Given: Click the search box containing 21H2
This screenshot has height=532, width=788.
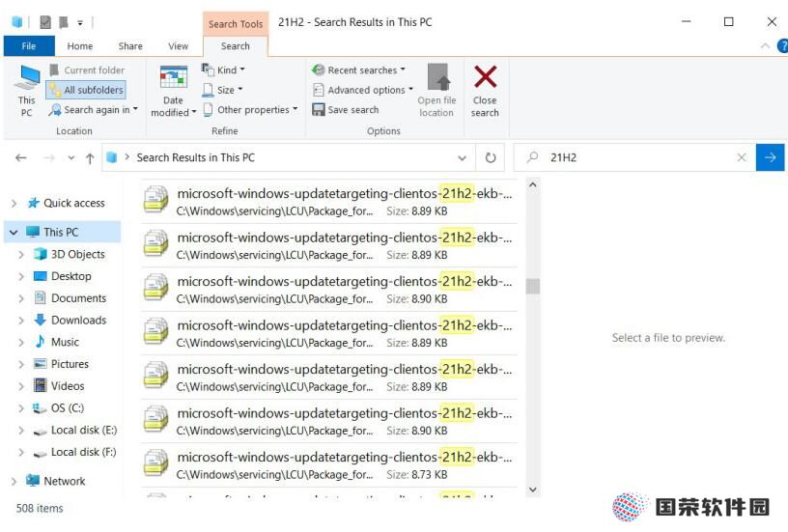Looking at the screenshot, I should (x=634, y=157).
